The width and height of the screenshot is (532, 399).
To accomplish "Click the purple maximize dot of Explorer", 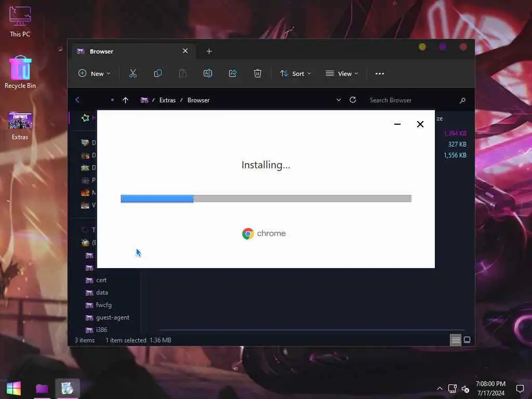I will 443,47.
